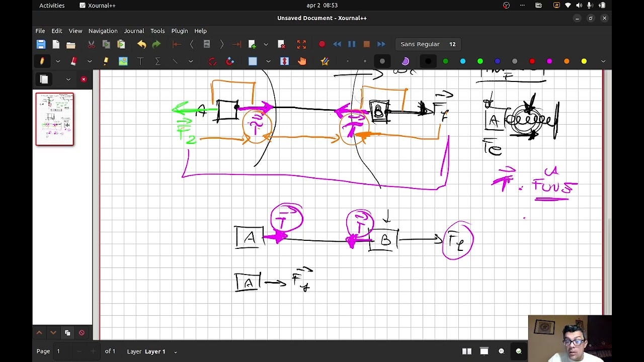Pick the orange color swatch
The image size is (644, 362).
pyautogui.click(x=567, y=61)
